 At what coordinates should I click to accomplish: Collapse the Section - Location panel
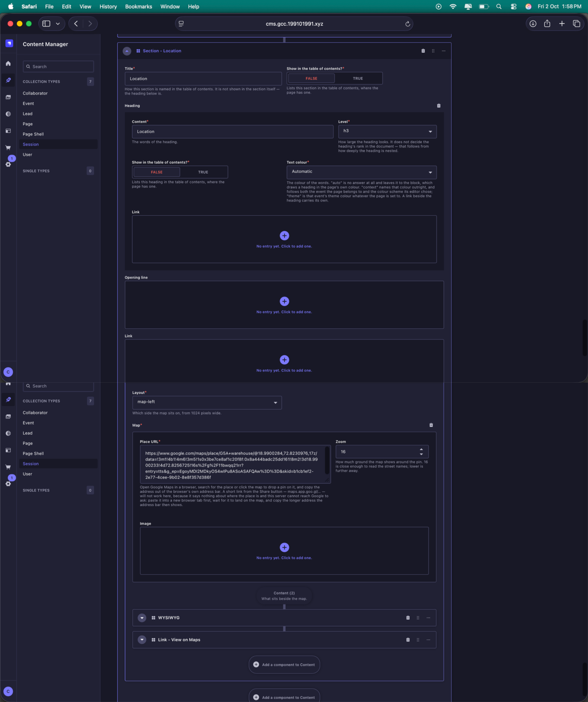[x=127, y=51]
